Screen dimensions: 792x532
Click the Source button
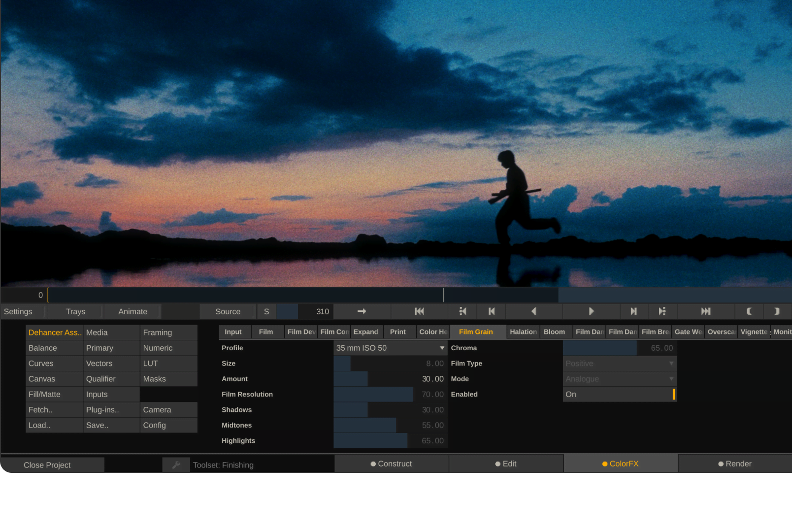(x=228, y=311)
